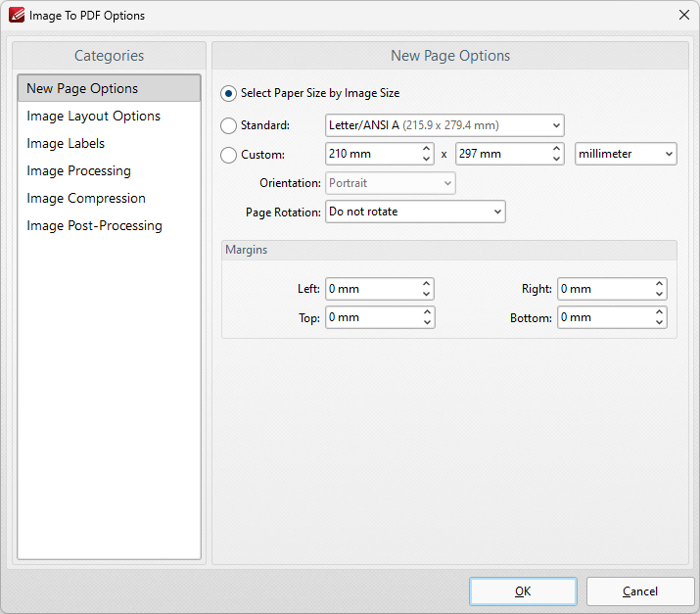The image size is (700, 614).
Task: Open Image Labels category
Action: (x=109, y=143)
